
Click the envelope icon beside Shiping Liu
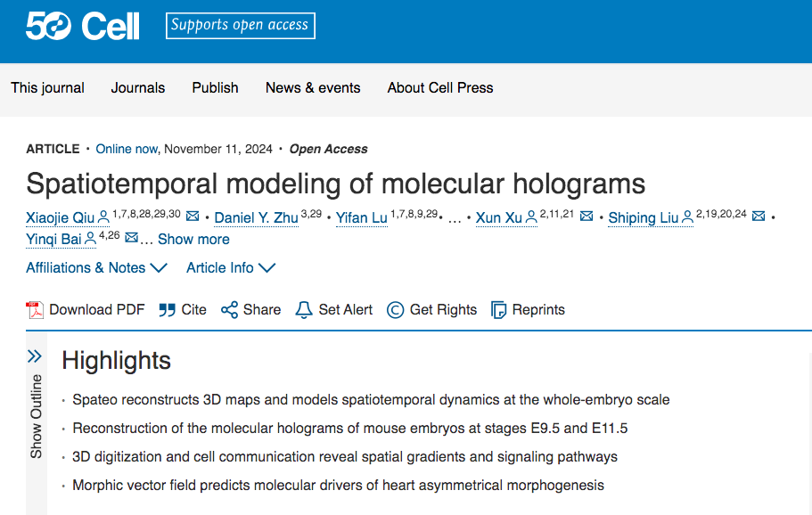(759, 216)
